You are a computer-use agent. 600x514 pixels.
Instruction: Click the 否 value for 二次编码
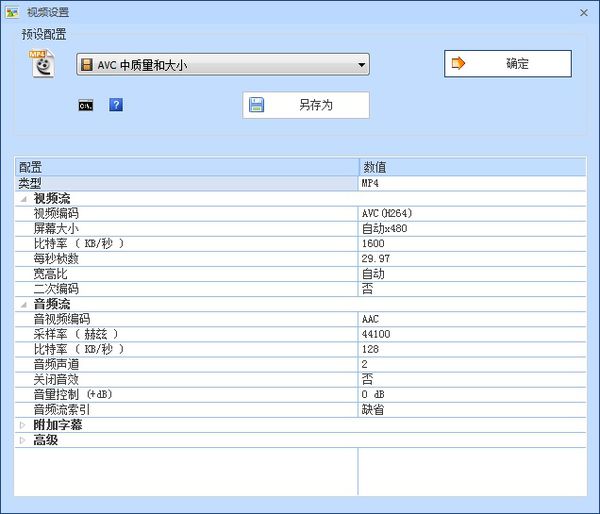[x=367, y=289]
